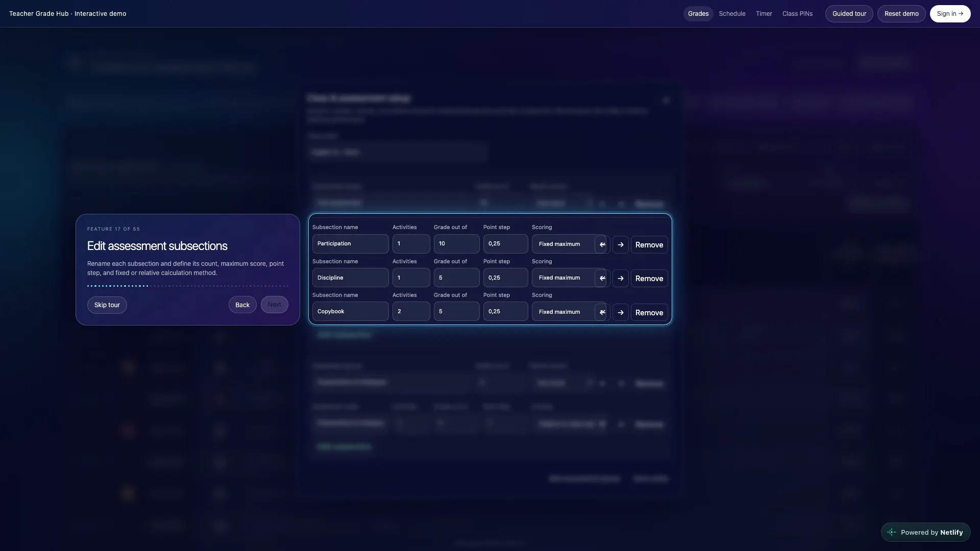The height and width of the screenshot is (551, 980).
Task: Advance the tour with Next
Action: [275, 305]
